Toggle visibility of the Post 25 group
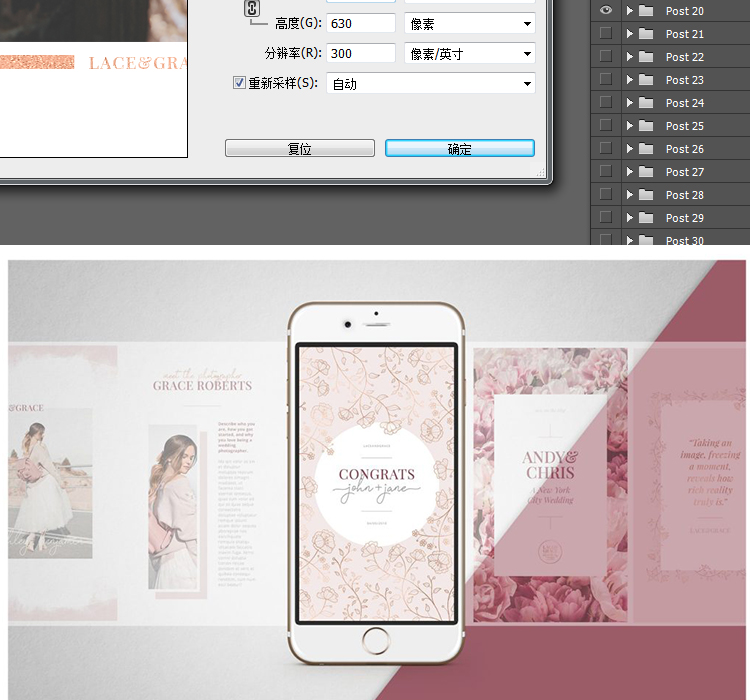 tap(605, 126)
